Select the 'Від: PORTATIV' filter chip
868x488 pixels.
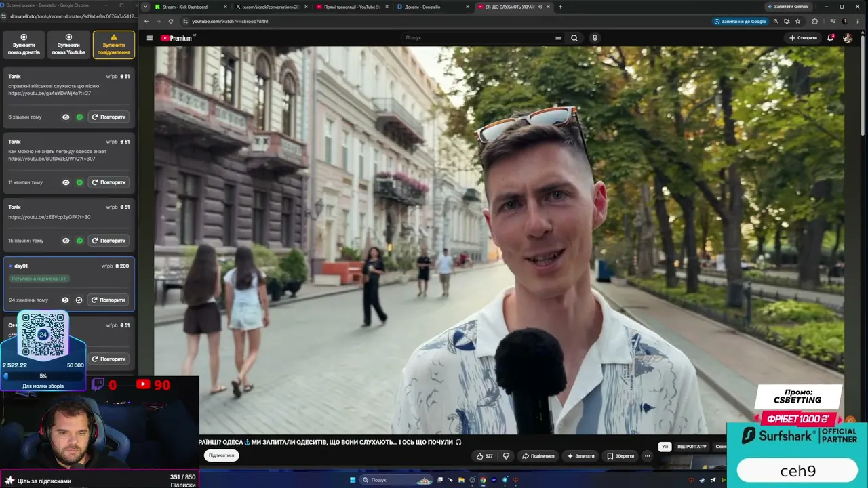[x=692, y=447]
